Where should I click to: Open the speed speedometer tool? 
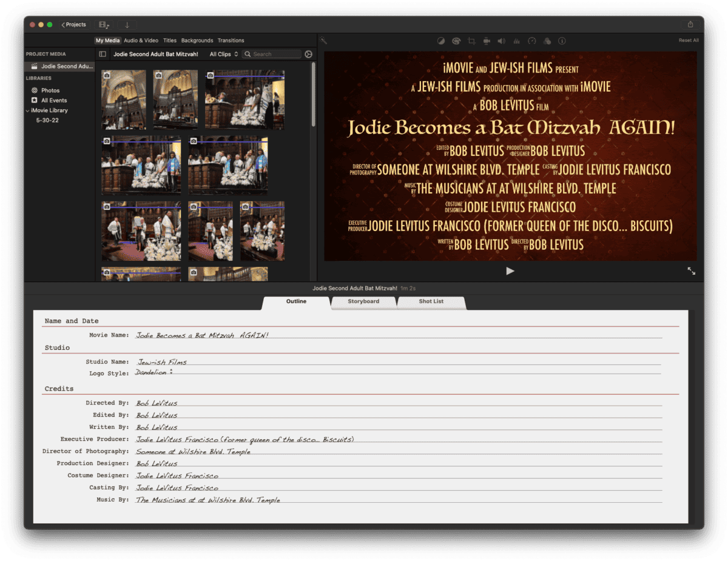click(532, 41)
